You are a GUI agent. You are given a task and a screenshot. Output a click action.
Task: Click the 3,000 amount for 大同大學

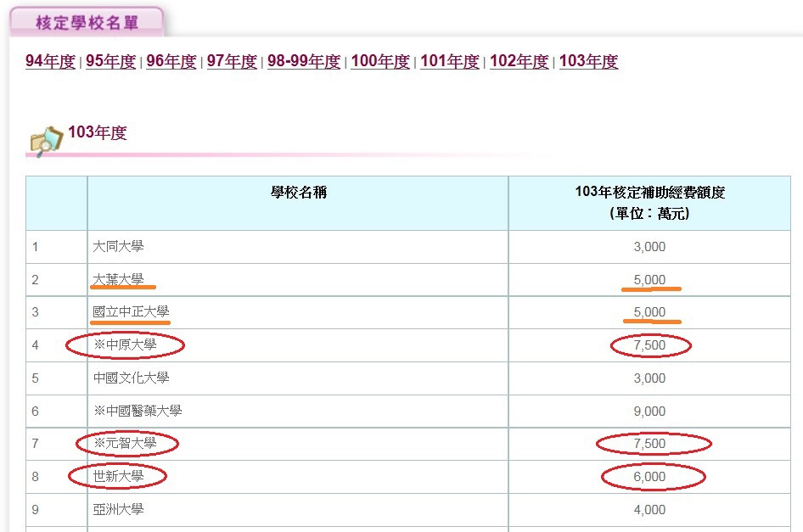[x=649, y=247]
